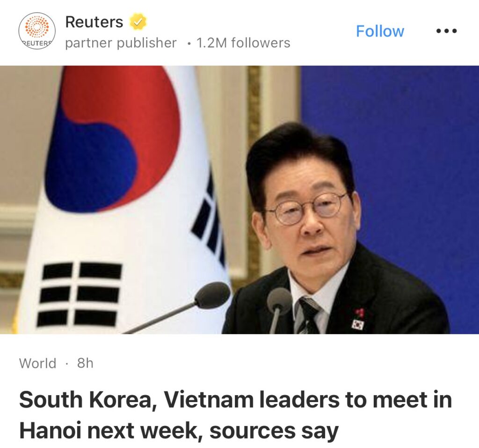Open the World category tag
Viewport: 479px width, 448px height.
pos(37,363)
